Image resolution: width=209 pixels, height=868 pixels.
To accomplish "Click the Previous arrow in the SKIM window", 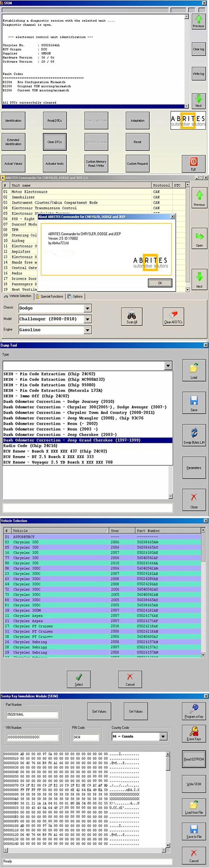I will click(198, 21).
